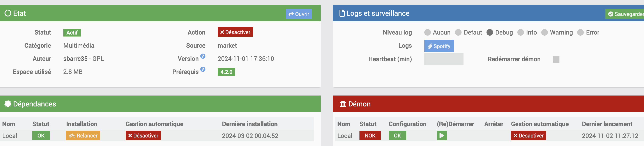The height and width of the screenshot is (146, 644).
Task: Disable automatic daemon management with Désactiver
Action: (529, 136)
